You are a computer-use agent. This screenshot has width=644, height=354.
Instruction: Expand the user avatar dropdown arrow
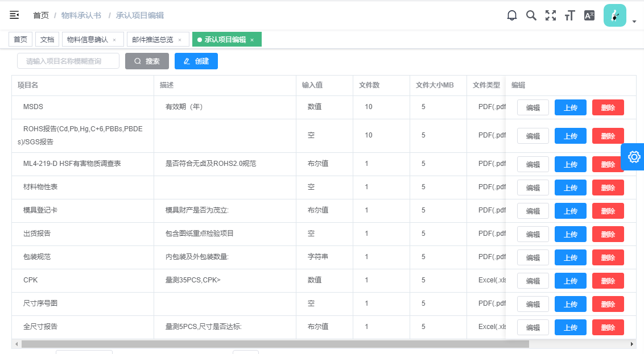point(634,22)
